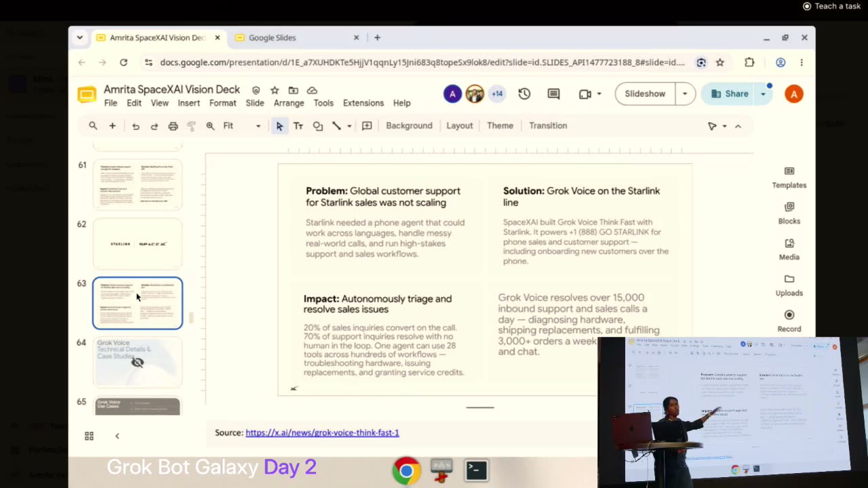Open the version history clock icon
The image size is (868, 488).
[x=524, y=94]
